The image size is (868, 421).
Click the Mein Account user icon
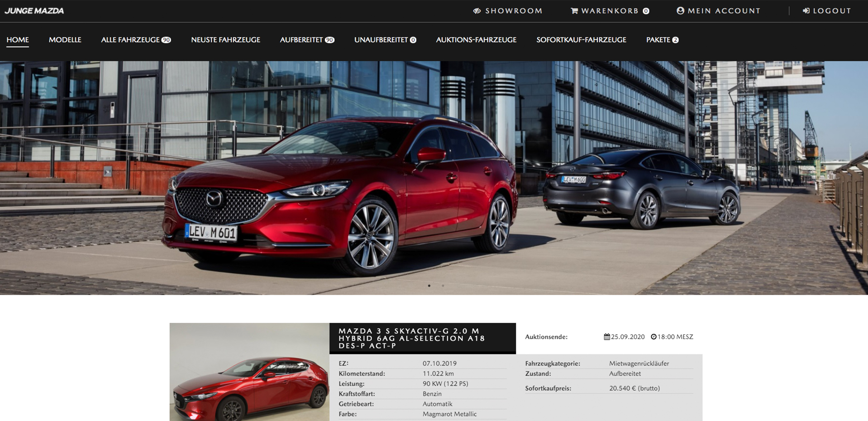click(x=680, y=11)
